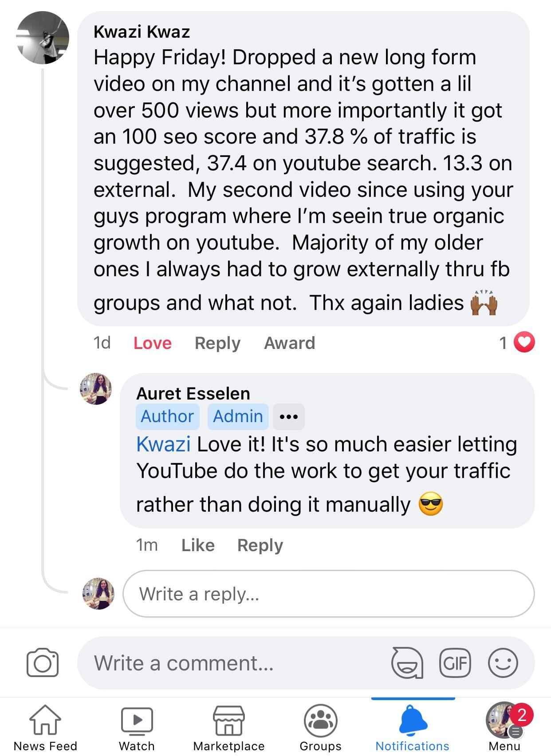The image size is (551, 756).
Task: View heart reaction count on comment
Action: tap(517, 342)
